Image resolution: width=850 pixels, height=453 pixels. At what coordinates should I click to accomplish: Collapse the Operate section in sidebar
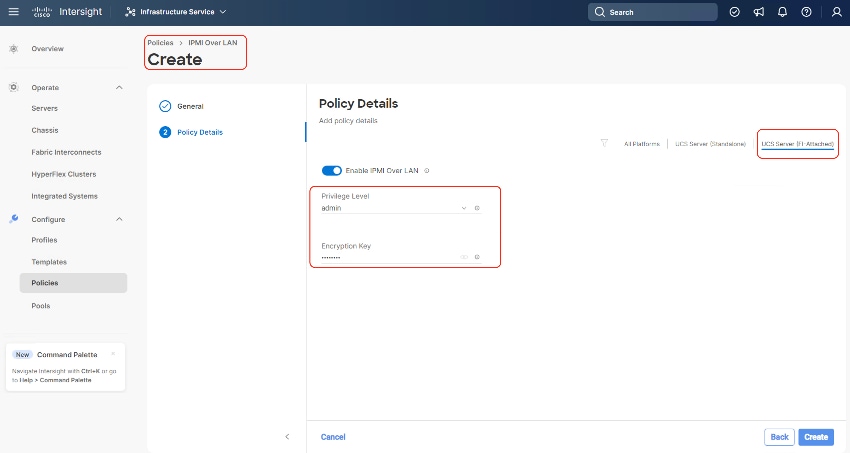tap(120, 88)
